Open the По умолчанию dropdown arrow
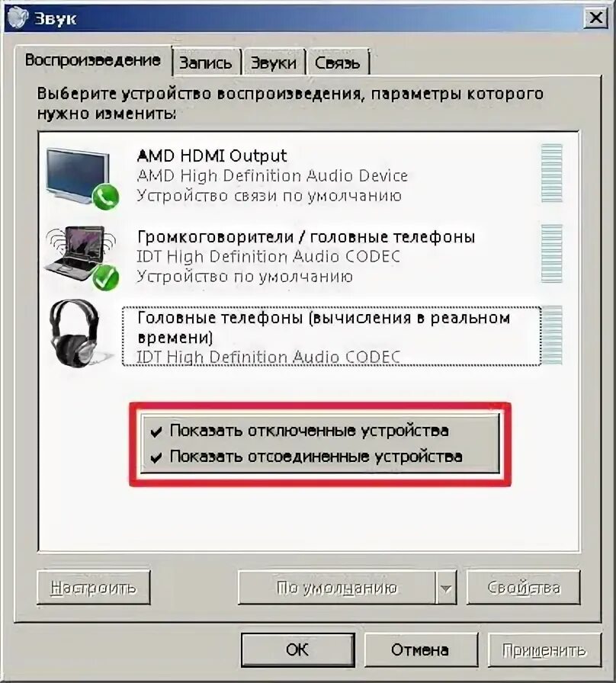This screenshot has width=616, height=683. 446,588
